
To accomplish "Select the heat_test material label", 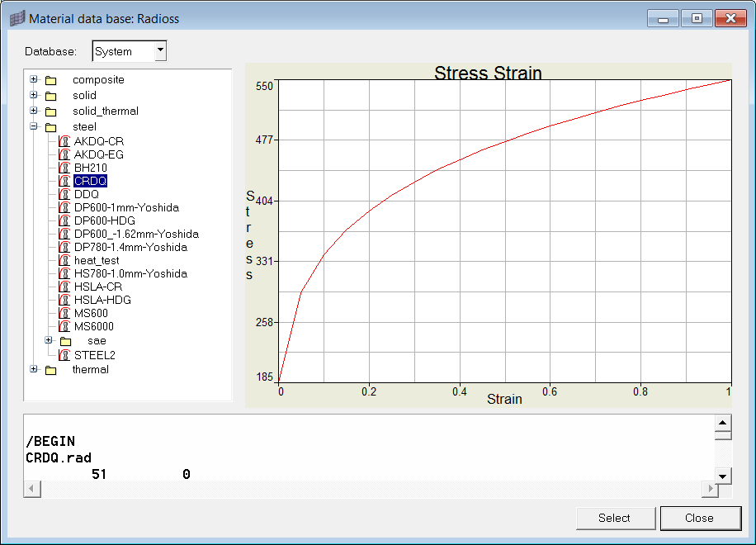I will [97, 260].
